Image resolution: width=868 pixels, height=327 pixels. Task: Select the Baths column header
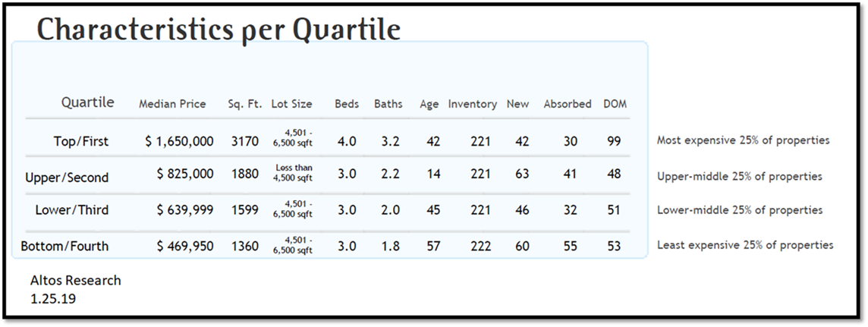[388, 104]
